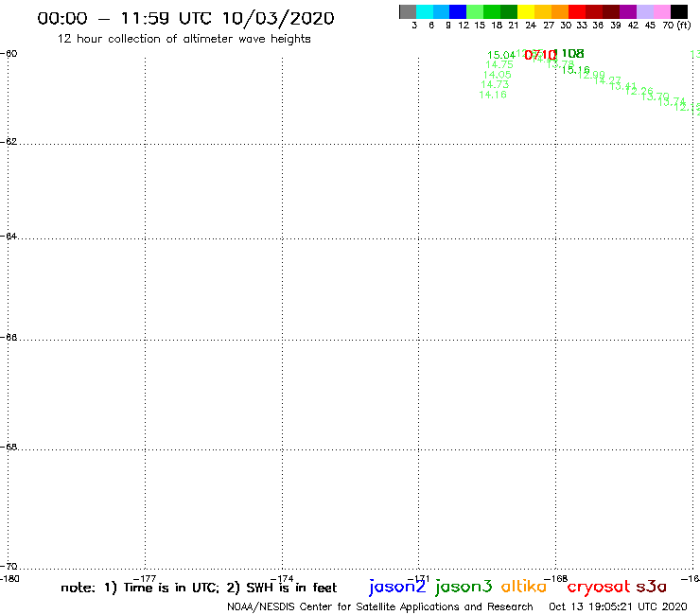Click subtitle '12 hour collection of altimeter wave heights'
The height and width of the screenshot is (615, 700).
(x=184, y=39)
